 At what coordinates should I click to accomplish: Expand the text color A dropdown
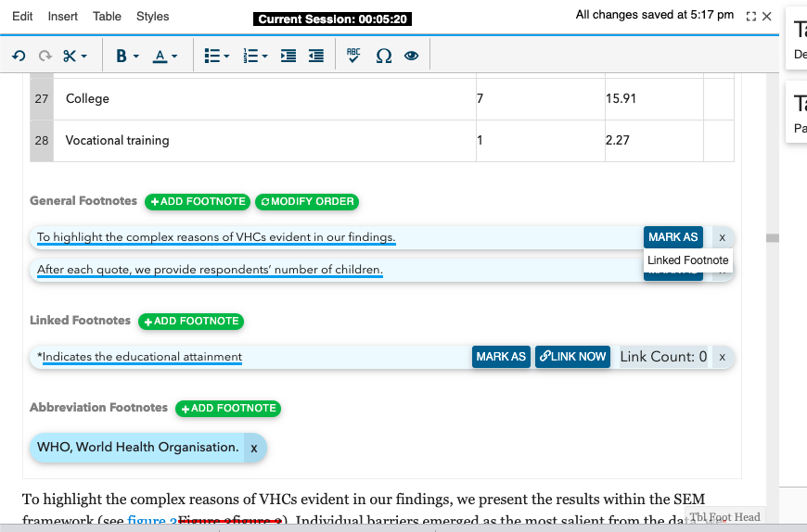tap(174, 56)
